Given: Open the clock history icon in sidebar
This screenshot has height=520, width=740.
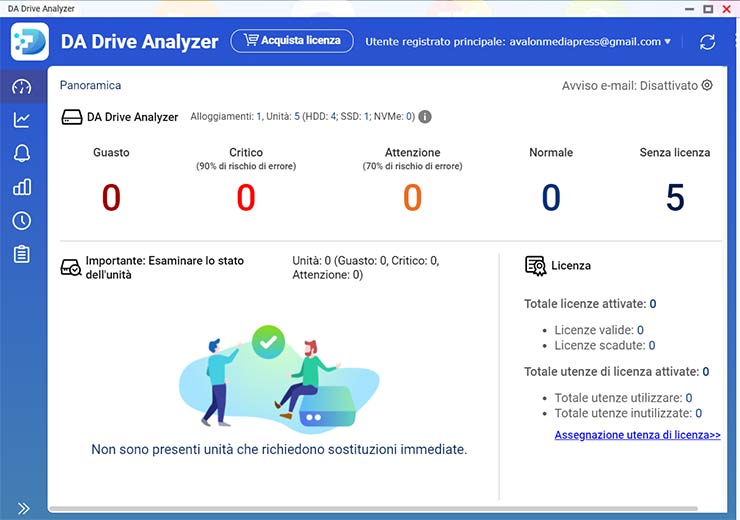Looking at the screenshot, I should coord(21,220).
